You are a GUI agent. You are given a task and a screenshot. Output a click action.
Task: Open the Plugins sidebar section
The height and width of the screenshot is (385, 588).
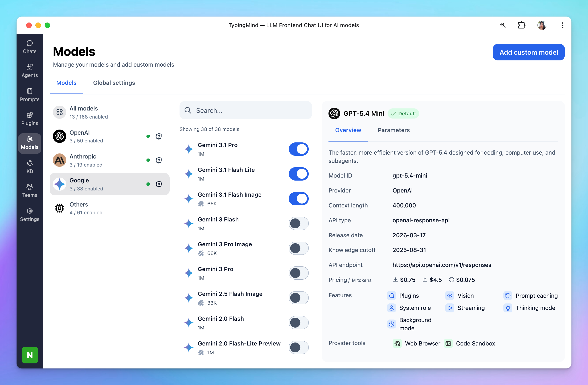[30, 119]
